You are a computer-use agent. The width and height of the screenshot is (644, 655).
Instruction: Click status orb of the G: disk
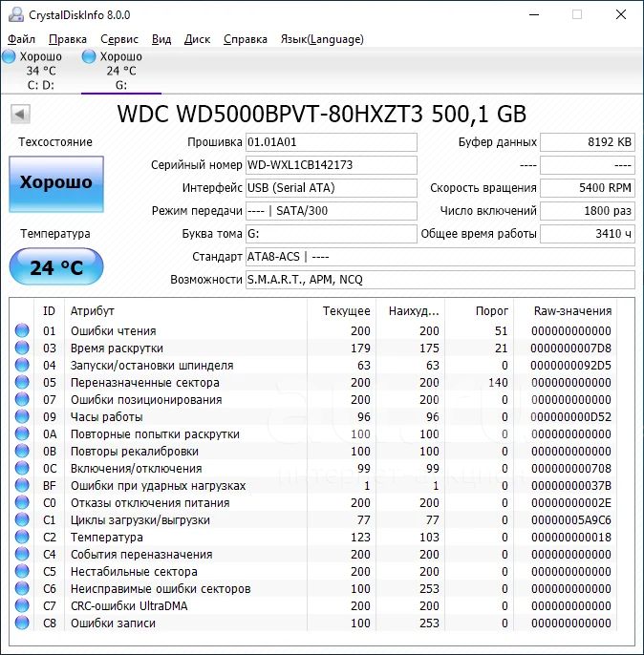click(x=89, y=56)
